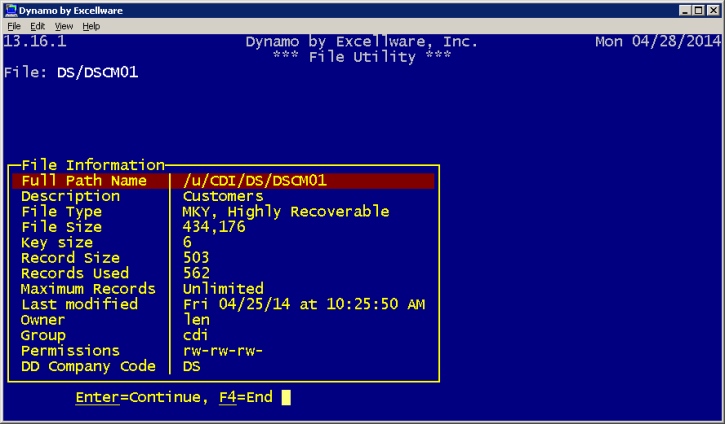Click the Owner label
Image resolution: width=725 pixels, height=424 pixels.
coord(43,320)
